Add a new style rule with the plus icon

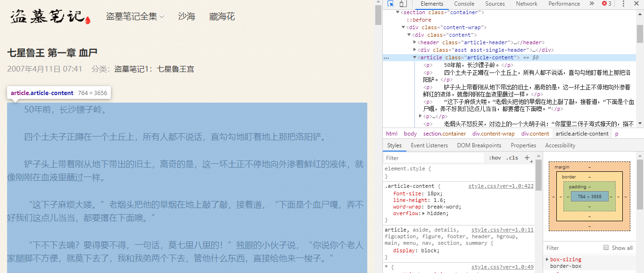click(x=527, y=158)
